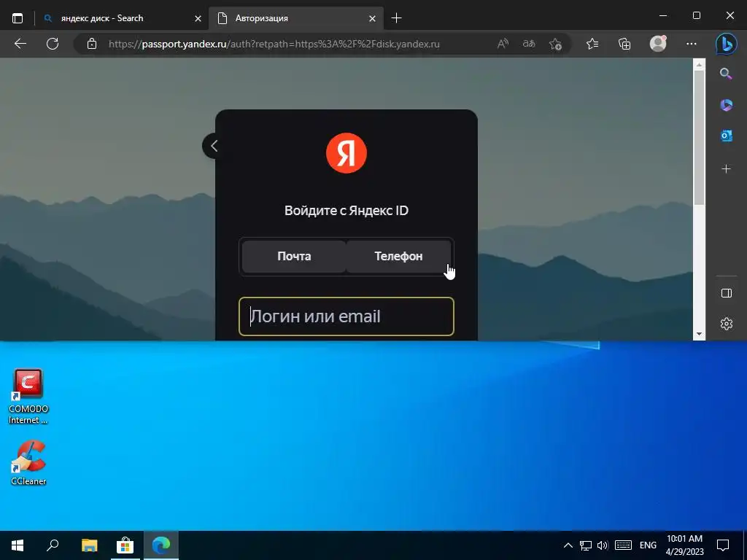
Task: Open Bing chat sidebar button
Action: 727,44
